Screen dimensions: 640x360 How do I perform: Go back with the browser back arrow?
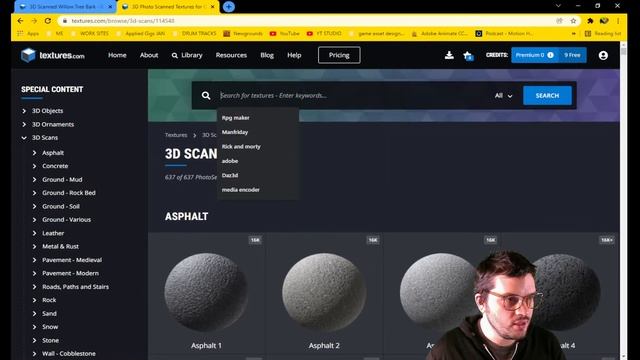(x=20, y=21)
